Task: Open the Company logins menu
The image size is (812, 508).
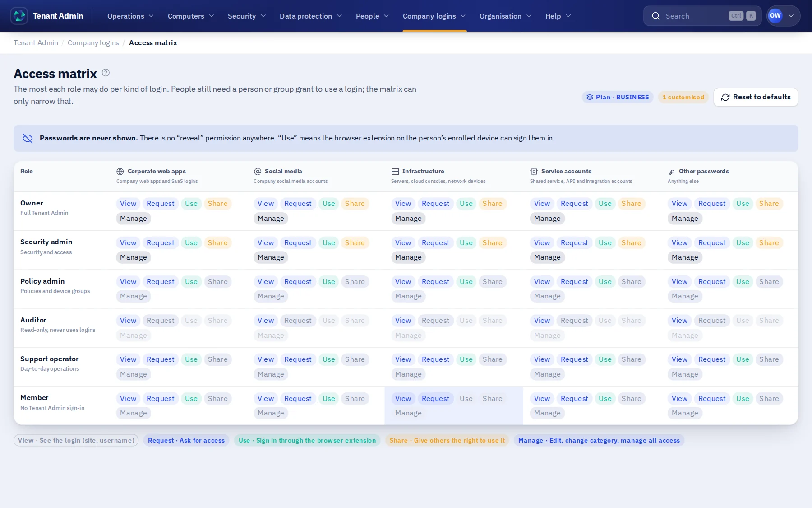Action: 434,16
